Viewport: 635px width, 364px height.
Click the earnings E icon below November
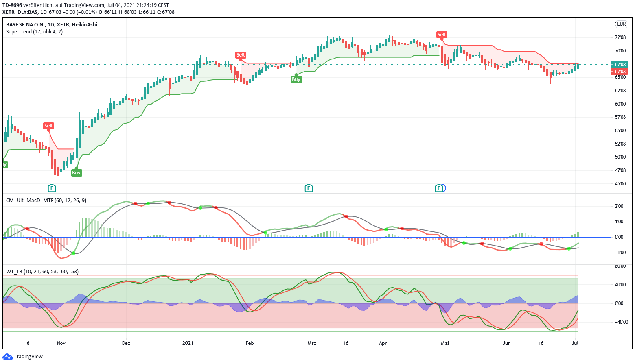[x=52, y=188]
